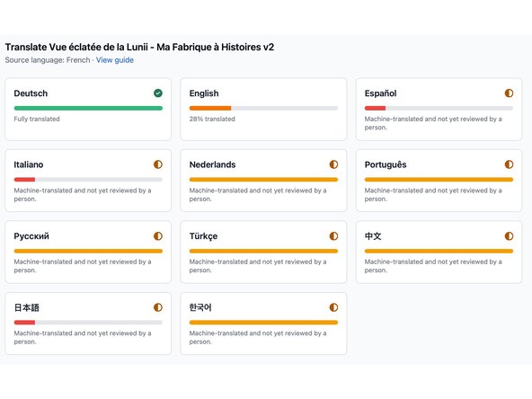Choose the Türkçe language title
Image resolution: width=532 pixels, height=399 pixels.
[x=203, y=236]
